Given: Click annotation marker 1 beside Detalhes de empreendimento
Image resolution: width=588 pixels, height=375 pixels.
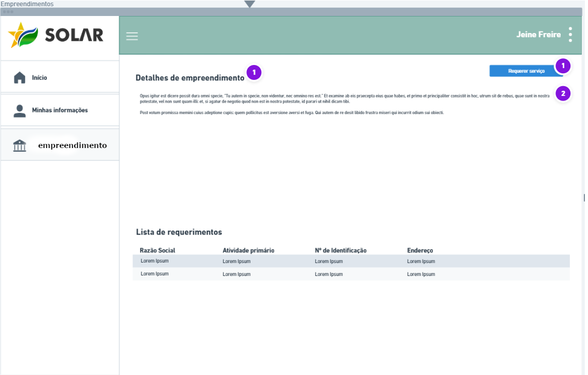Looking at the screenshot, I should [x=254, y=72].
